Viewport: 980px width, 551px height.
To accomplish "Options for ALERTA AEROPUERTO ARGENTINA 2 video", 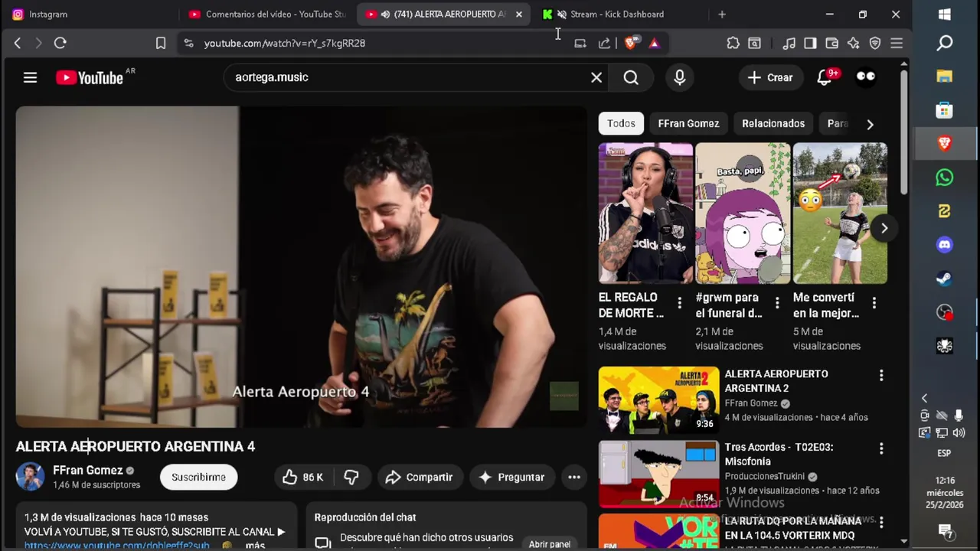I will coord(881,375).
